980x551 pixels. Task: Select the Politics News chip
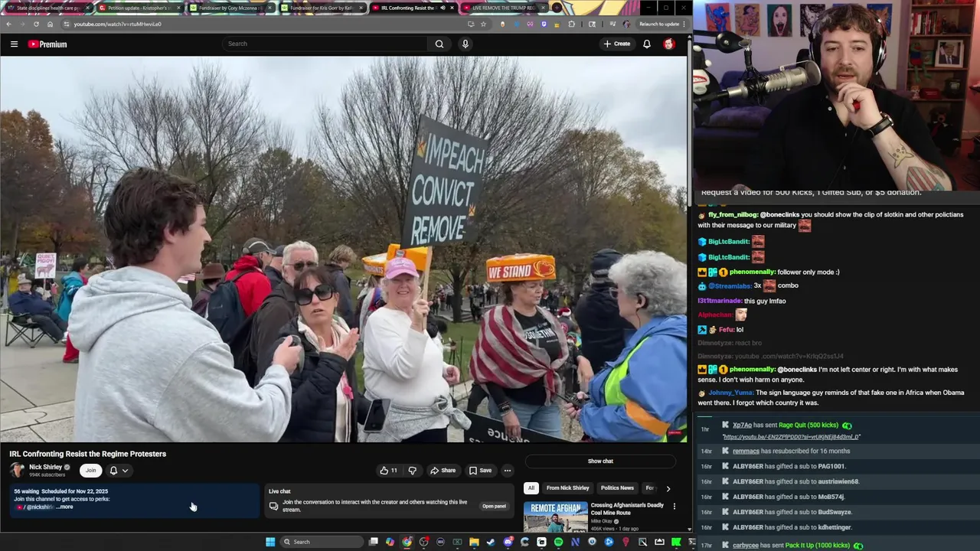coord(617,488)
